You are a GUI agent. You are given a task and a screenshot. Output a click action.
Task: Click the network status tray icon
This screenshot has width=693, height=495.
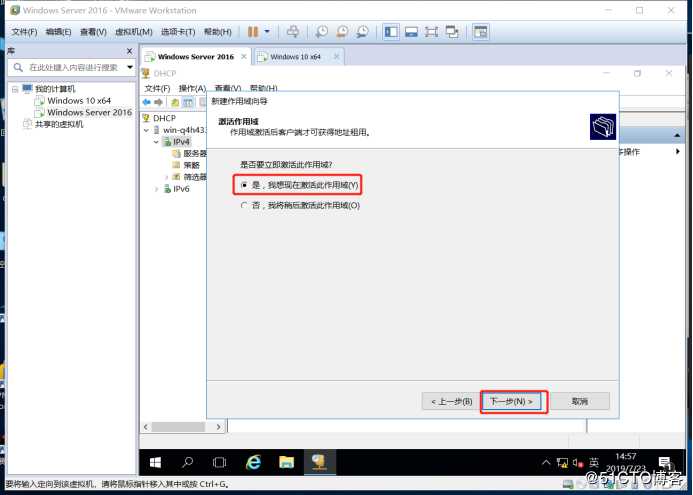(x=562, y=463)
